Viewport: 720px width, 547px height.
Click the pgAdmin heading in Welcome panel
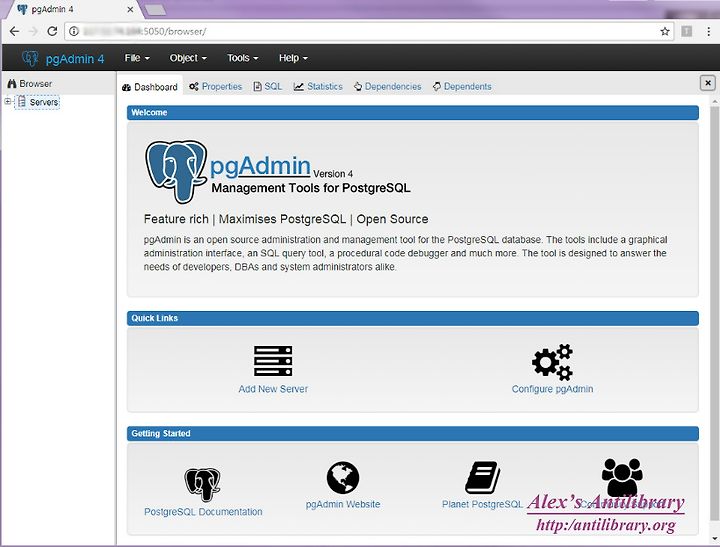tap(260, 166)
